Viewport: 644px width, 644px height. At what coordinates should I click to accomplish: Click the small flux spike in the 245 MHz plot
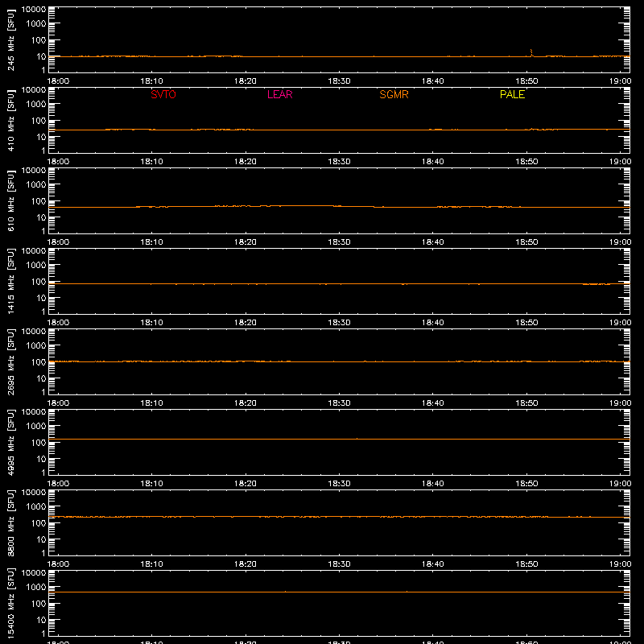click(531, 52)
